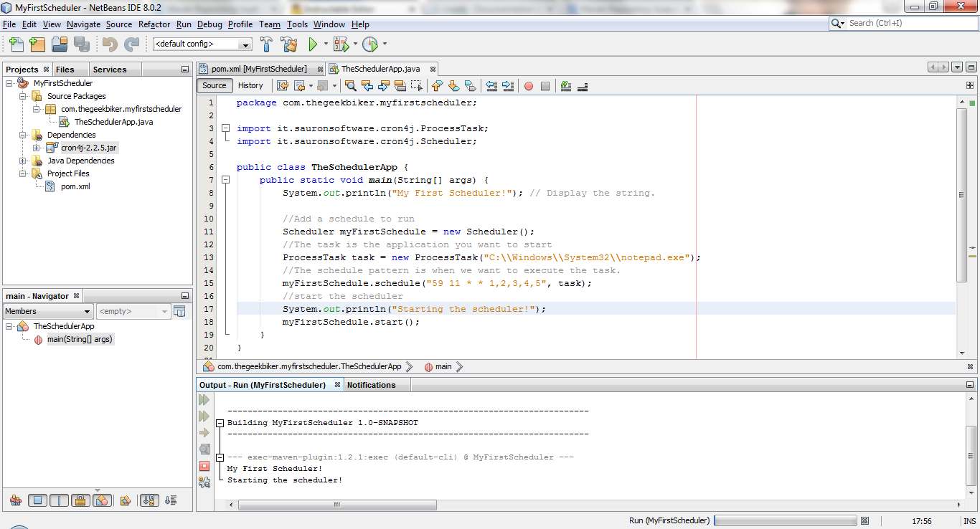Open the Tools menu
This screenshot has height=529, width=980.
(x=297, y=24)
